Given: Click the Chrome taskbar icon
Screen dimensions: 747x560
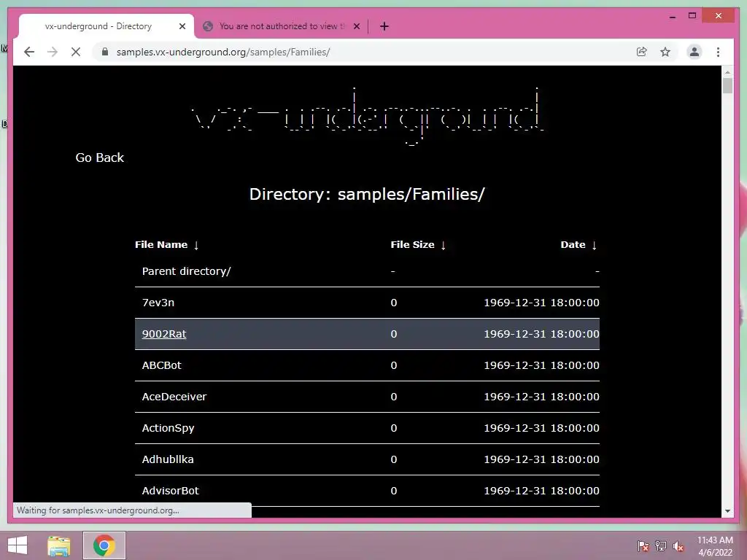Looking at the screenshot, I should point(104,545).
